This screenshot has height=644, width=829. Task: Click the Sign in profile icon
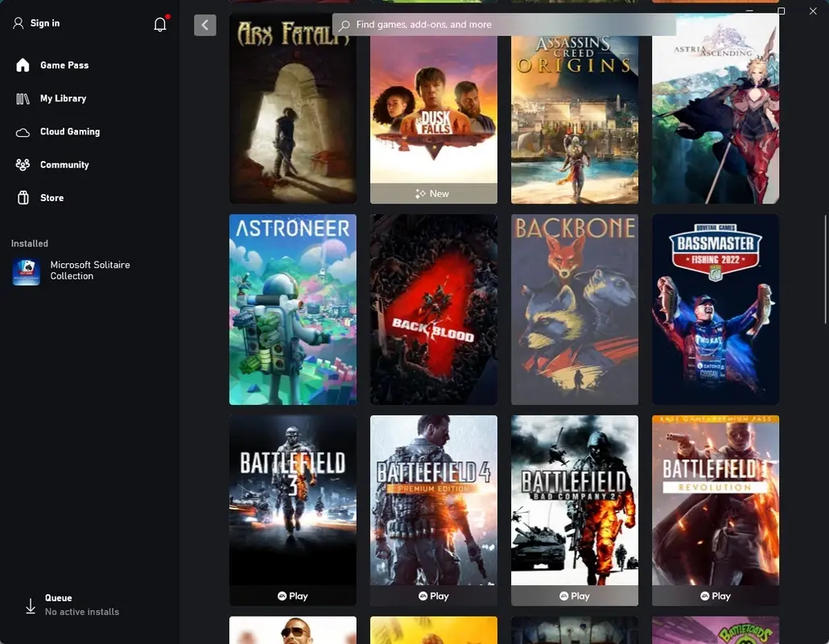18,23
